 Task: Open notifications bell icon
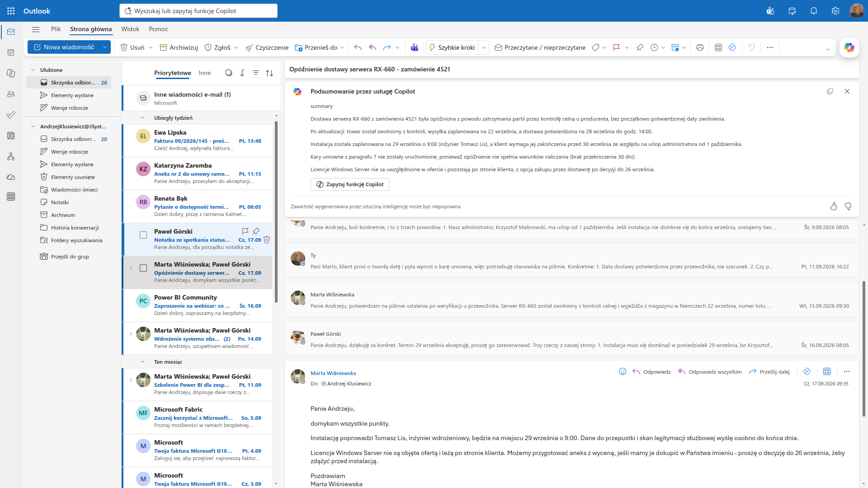(814, 11)
